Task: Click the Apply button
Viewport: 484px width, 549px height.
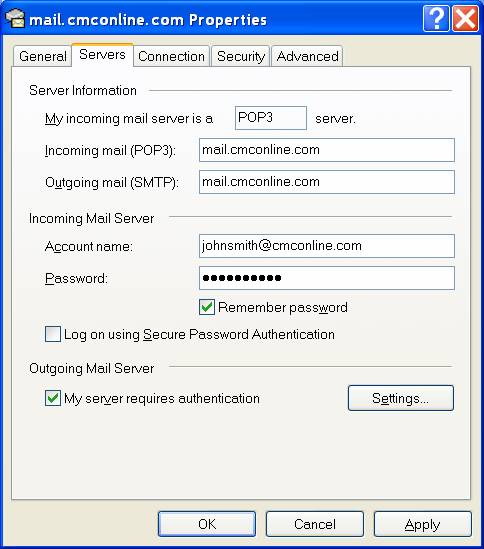Action: tap(423, 524)
